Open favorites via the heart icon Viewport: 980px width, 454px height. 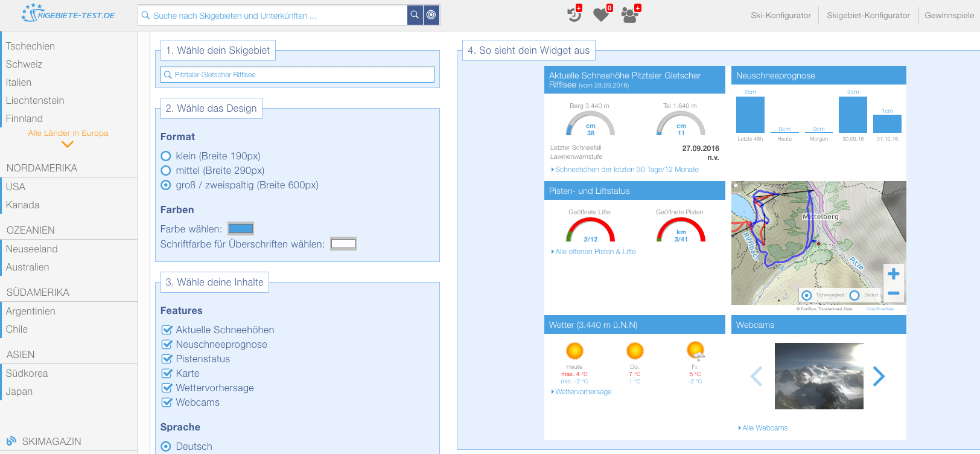pyautogui.click(x=601, y=14)
